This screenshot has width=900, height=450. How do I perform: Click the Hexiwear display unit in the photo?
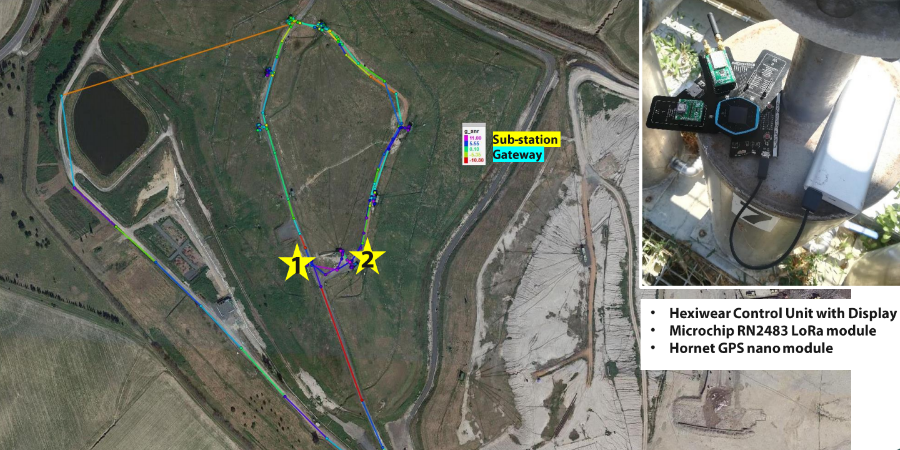coord(739,118)
